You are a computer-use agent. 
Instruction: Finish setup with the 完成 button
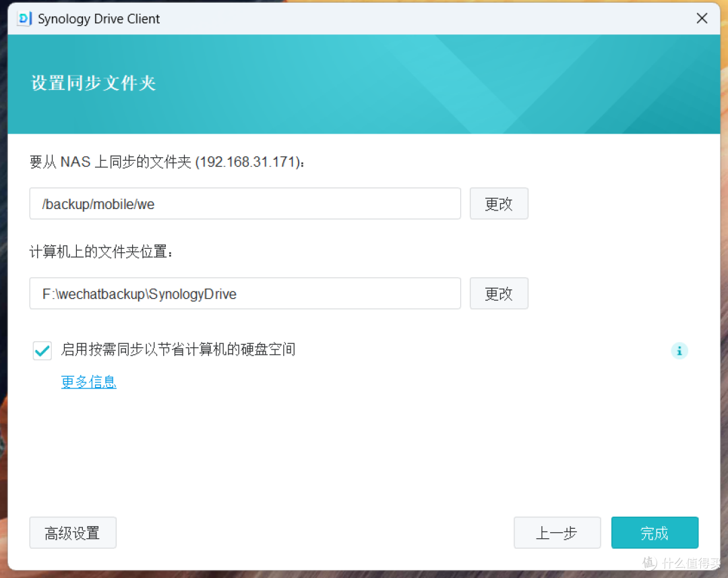[x=655, y=532]
